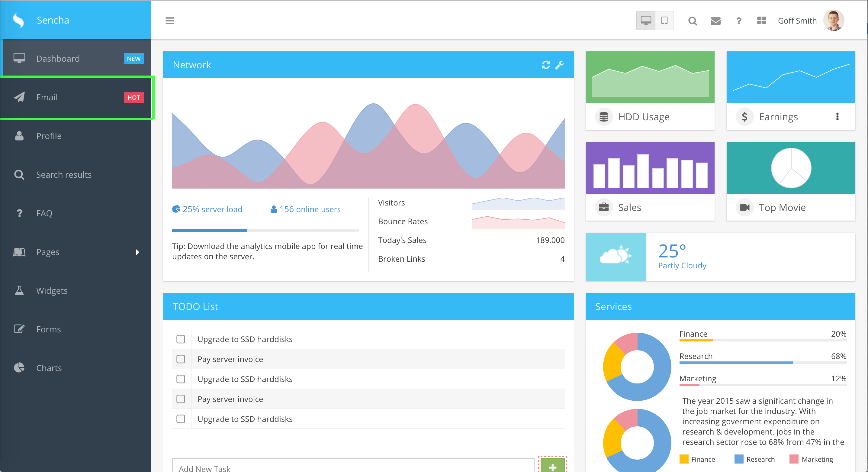Click the help question mark in header
Image resolution: width=868 pixels, height=472 pixels.
[x=739, y=21]
